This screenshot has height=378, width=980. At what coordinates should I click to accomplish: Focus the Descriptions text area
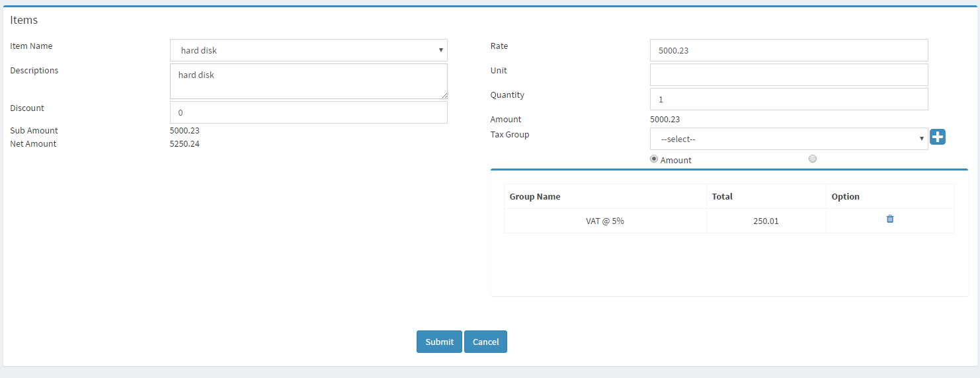point(309,81)
